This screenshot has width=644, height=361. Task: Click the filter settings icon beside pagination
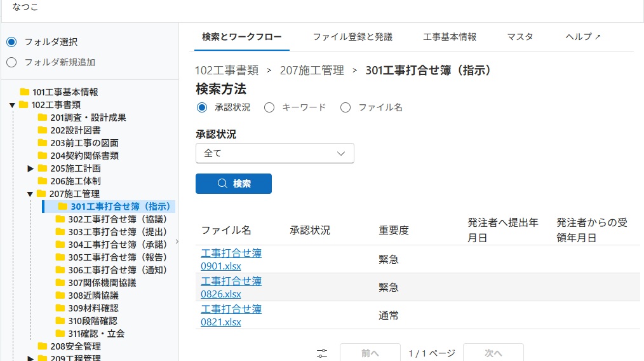[323, 353]
